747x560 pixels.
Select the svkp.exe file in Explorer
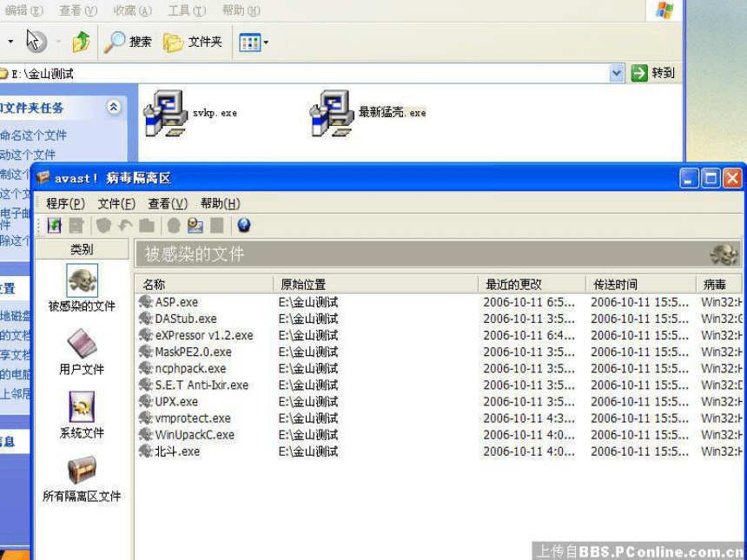pos(190,114)
